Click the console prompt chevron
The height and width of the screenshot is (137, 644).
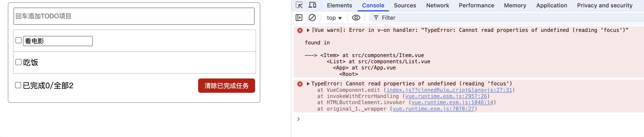click(298, 119)
